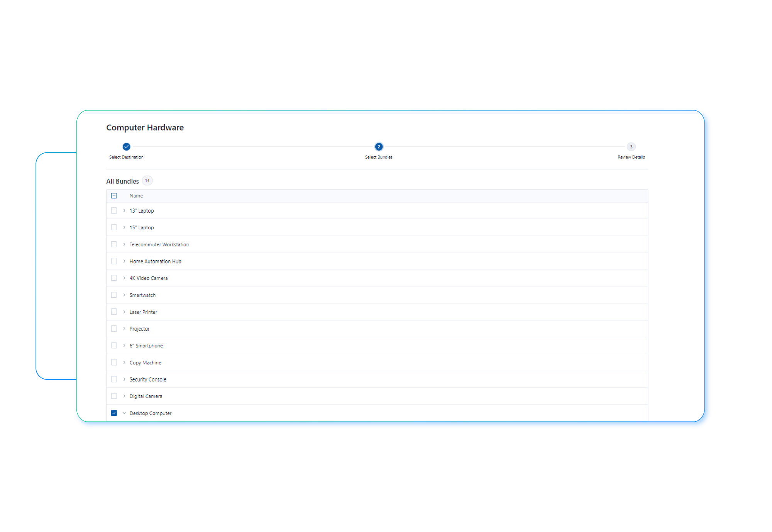
Task: Click the Desktop Computer name text
Action: pyautogui.click(x=151, y=413)
